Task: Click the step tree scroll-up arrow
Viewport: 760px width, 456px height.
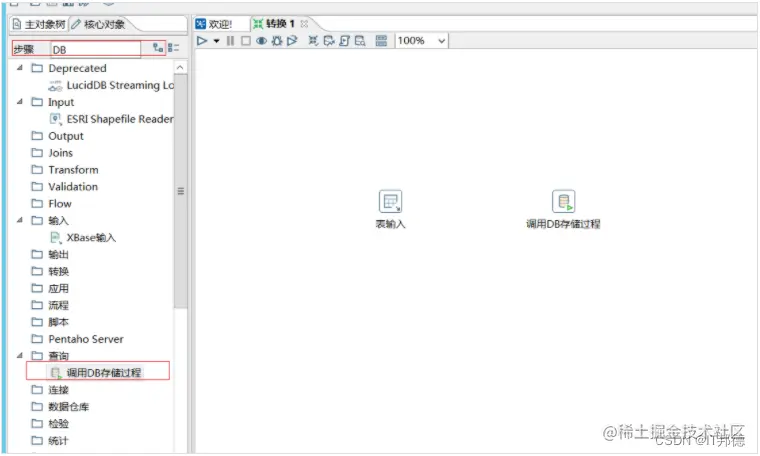Action: click(x=180, y=67)
